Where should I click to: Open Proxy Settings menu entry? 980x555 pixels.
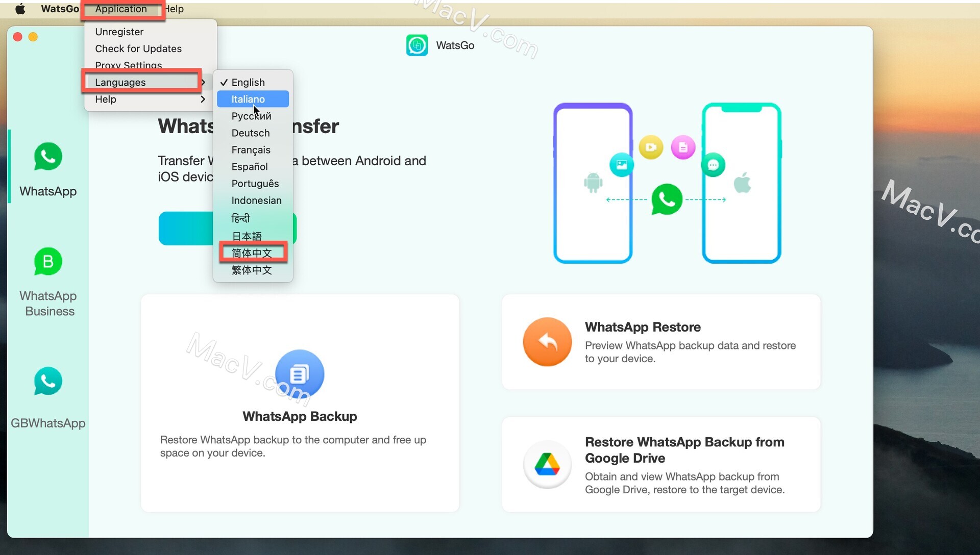point(129,65)
